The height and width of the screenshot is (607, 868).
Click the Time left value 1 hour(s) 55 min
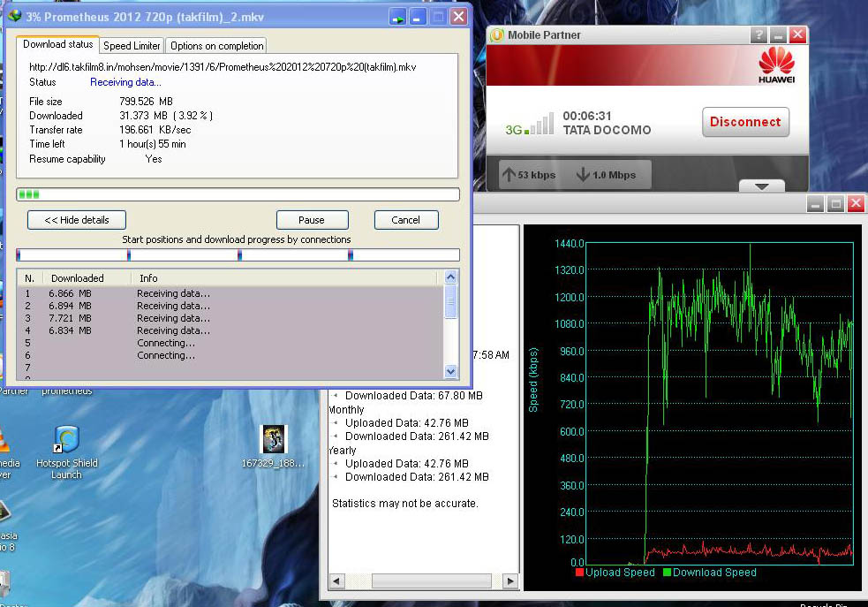point(153,144)
